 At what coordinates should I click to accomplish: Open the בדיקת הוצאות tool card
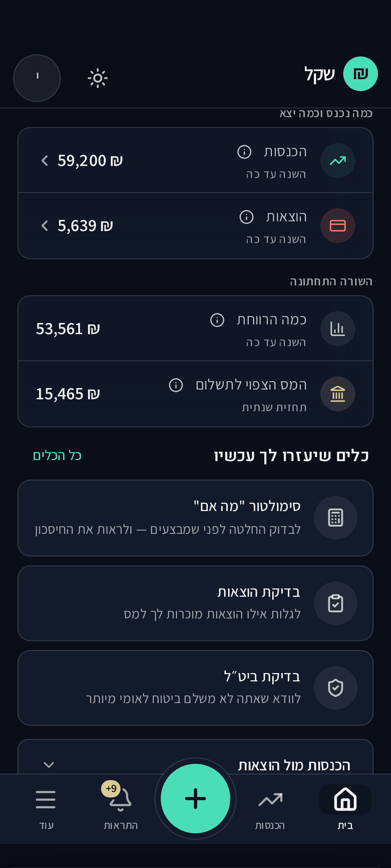click(x=195, y=603)
